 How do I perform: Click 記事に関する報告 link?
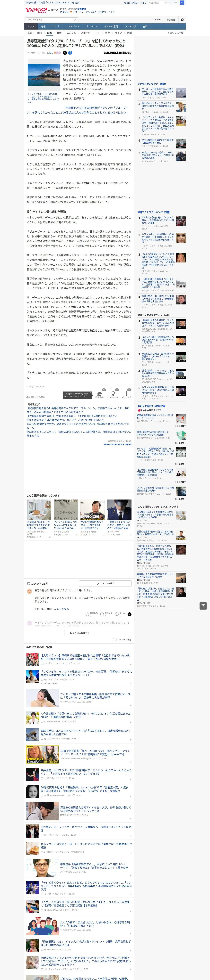[36, 397]
